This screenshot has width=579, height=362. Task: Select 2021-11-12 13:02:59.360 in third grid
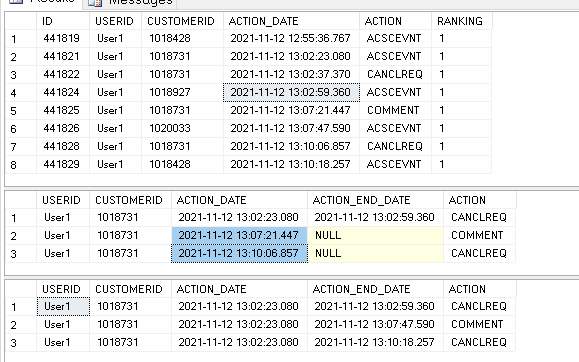click(x=376, y=307)
